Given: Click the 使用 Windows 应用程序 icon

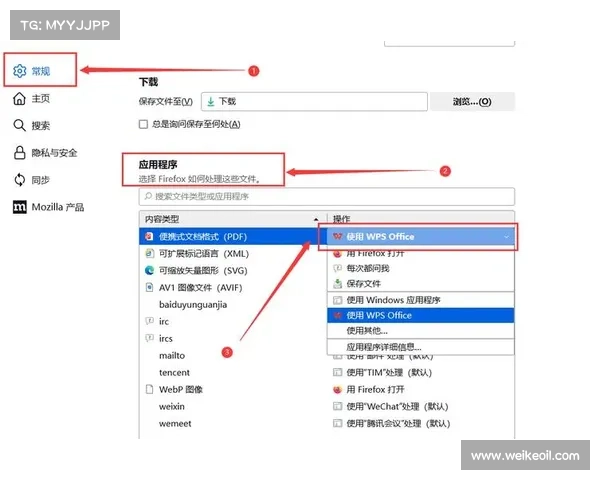Looking at the screenshot, I should (x=338, y=300).
